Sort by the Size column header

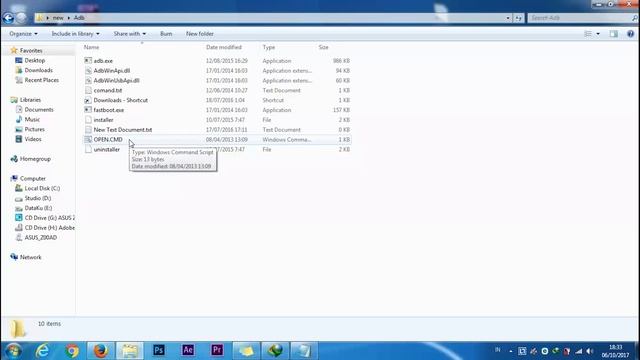point(324,47)
